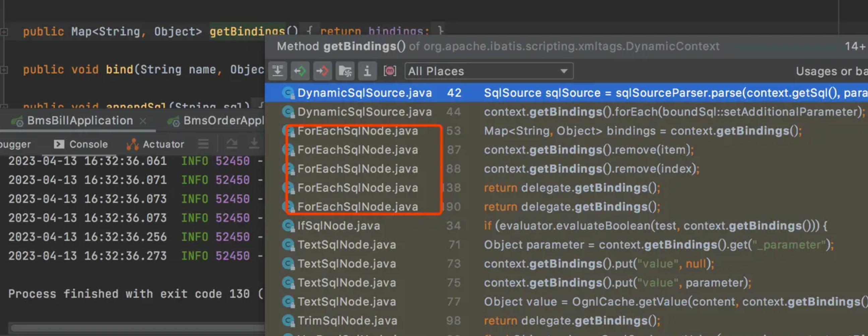Click the Console terminal icon
Screen dimensions: 868x336
[x=59, y=144]
